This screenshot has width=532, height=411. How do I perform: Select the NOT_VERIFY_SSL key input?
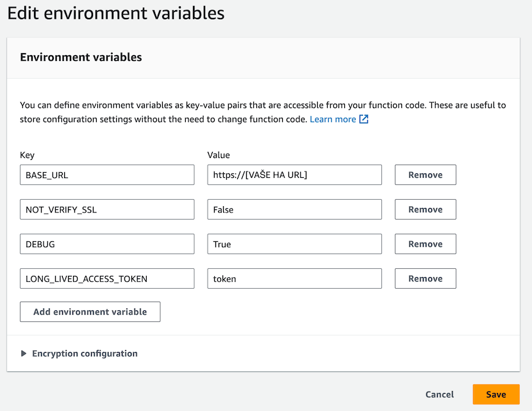107,209
